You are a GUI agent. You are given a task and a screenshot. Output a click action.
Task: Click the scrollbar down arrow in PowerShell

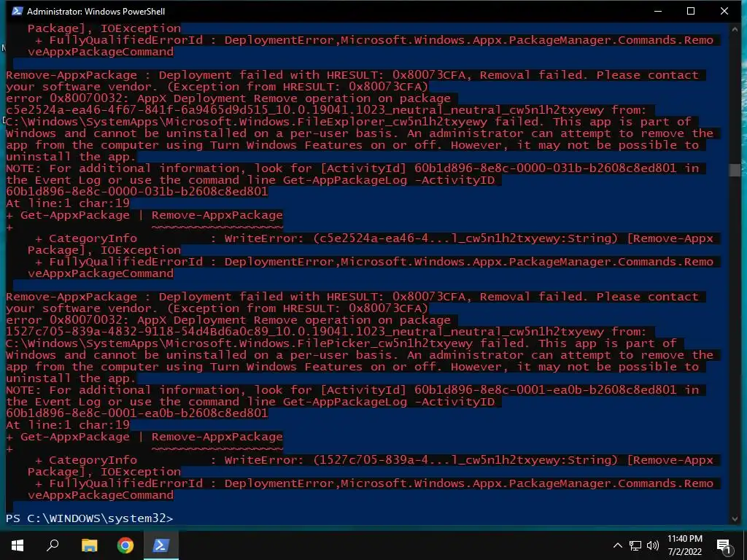[x=735, y=518]
